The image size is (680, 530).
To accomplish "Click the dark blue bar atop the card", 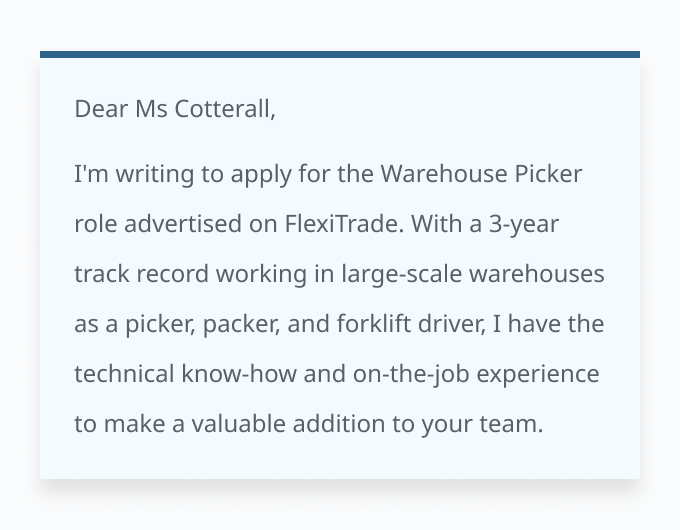I will pyautogui.click(x=340, y=54).
